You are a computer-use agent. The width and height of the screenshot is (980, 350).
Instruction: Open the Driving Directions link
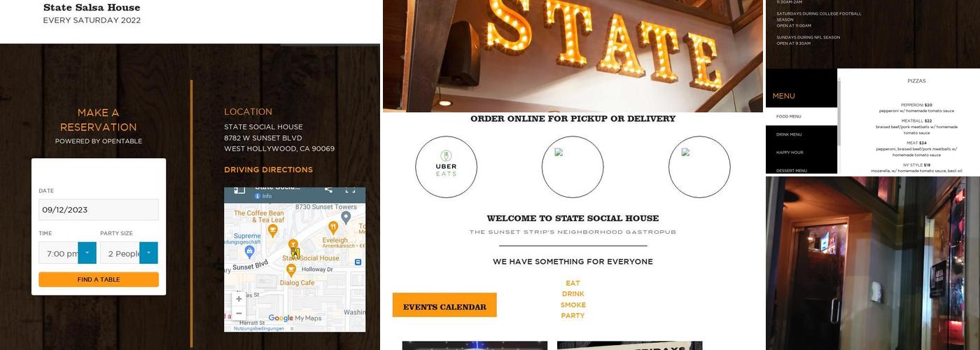click(268, 170)
